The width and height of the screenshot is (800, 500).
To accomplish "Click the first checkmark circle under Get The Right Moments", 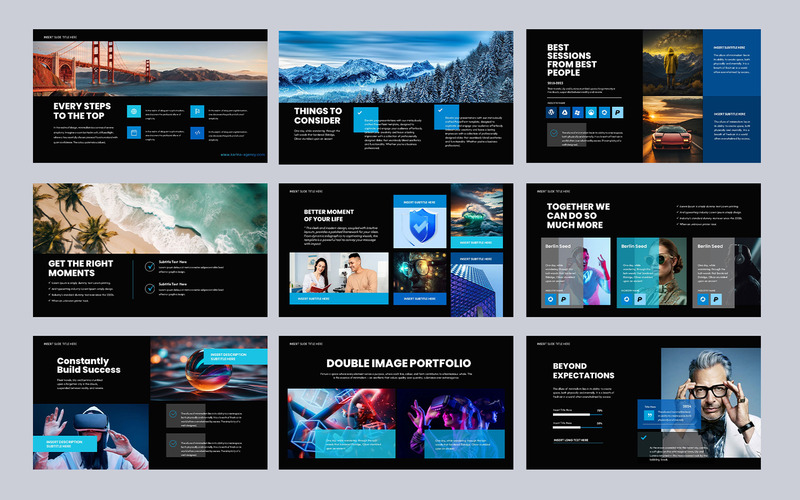I will pos(150,265).
